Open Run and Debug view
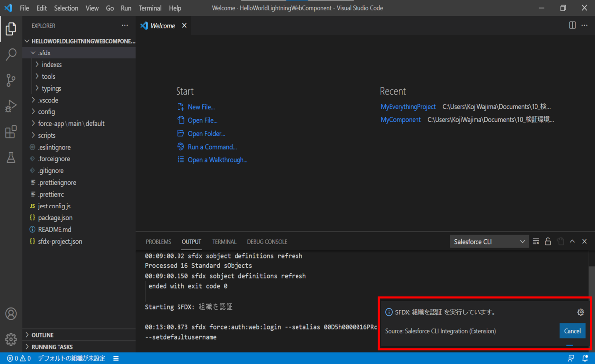595x364 pixels. pyautogui.click(x=11, y=105)
